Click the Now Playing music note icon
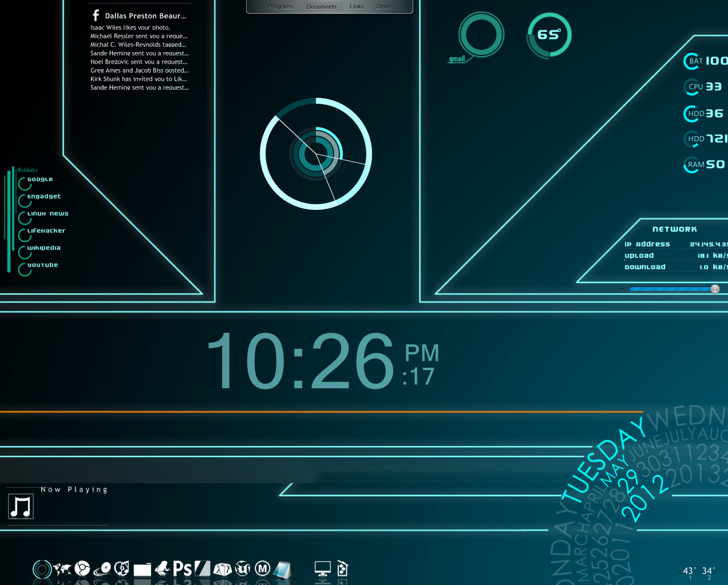Screen dimensions: 728x585 tap(21, 506)
